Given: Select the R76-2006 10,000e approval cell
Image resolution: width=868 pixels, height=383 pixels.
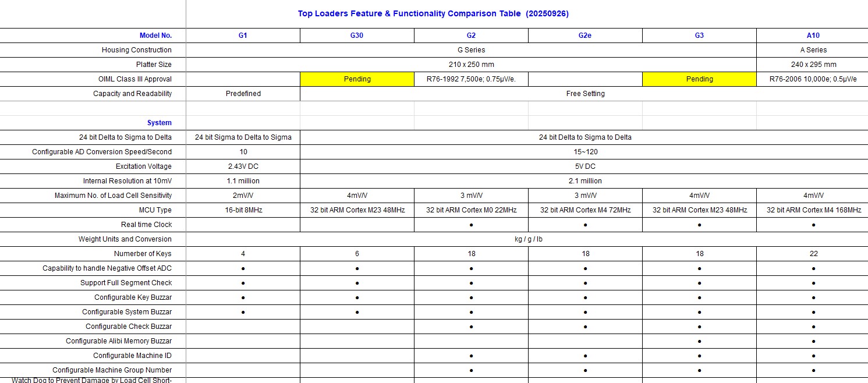Looking at the screenshot, I should coord(813,79).
